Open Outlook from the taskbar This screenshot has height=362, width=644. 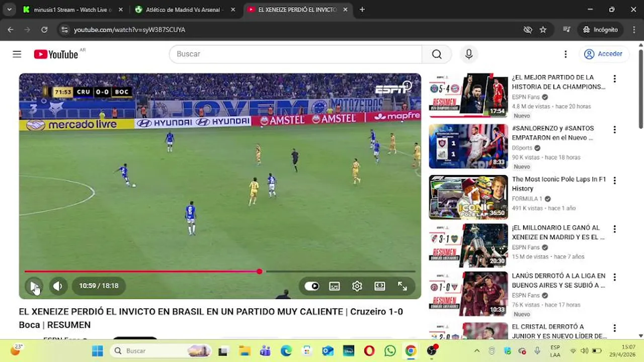328,351
